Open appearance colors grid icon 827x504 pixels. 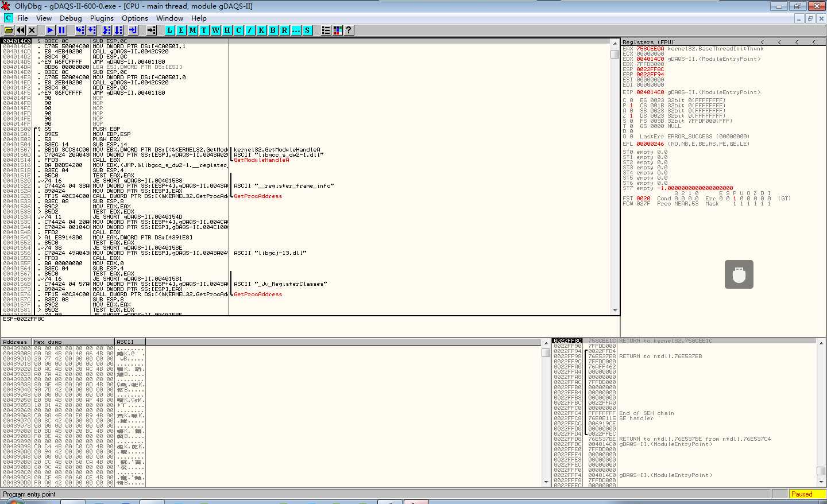(x=338, y=30)
